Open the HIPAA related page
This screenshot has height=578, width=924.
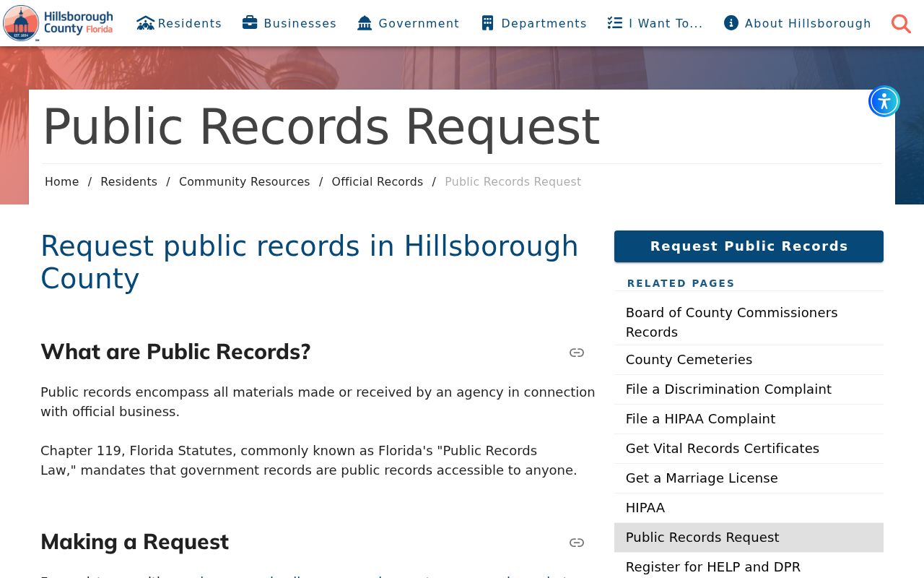click(749, 508)
